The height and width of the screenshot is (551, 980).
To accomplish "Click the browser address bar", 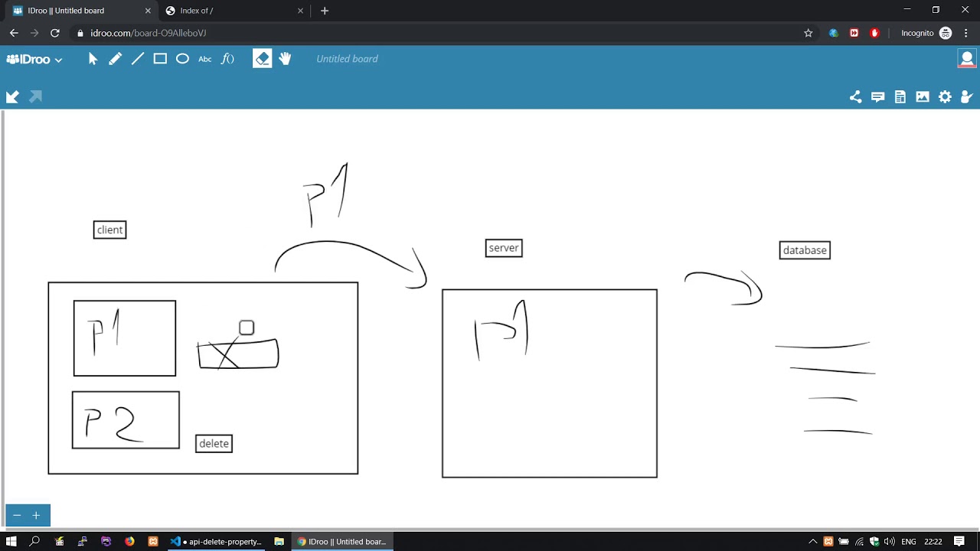I will coord(436,33).
